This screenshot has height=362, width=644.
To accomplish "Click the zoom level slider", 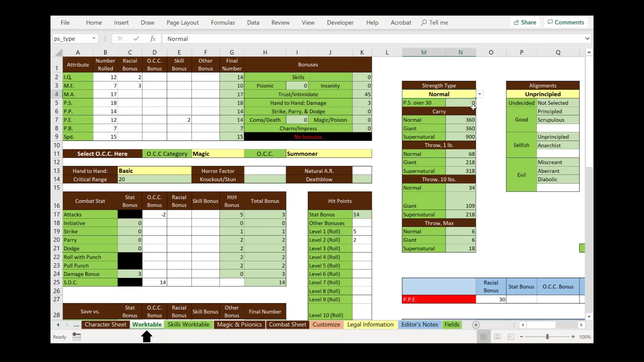I will coord(547,337).
